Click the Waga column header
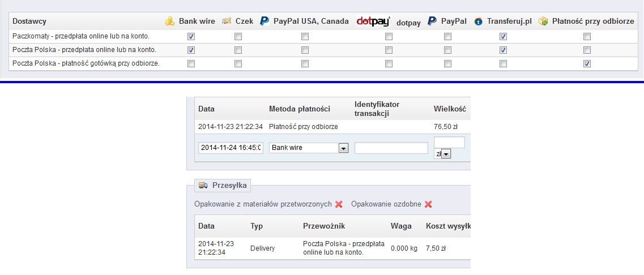 point(401,226)
